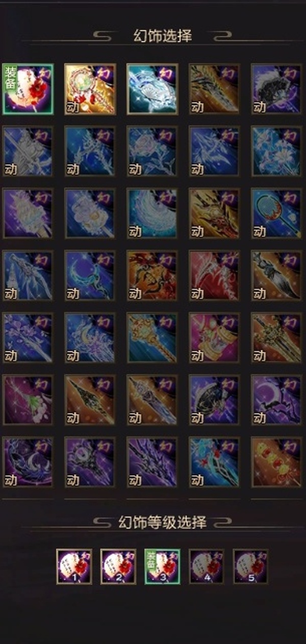Select skin level 2 thumbnail
The image size is (306, 644).
point(118,566)
